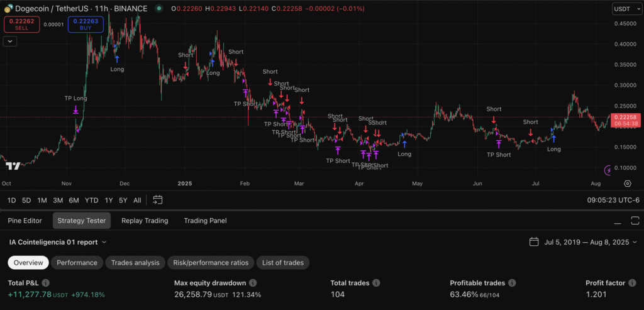Select the 1M time range

(42, 201)
